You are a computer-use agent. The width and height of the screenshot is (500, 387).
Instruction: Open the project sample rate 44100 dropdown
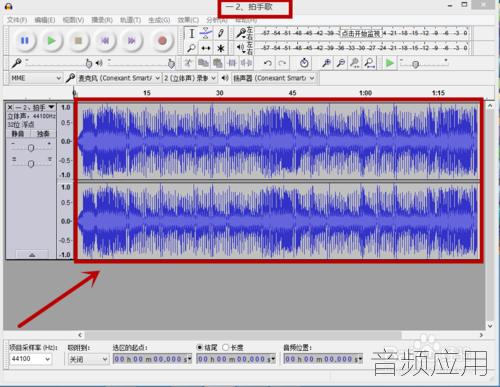click(31, 359)
